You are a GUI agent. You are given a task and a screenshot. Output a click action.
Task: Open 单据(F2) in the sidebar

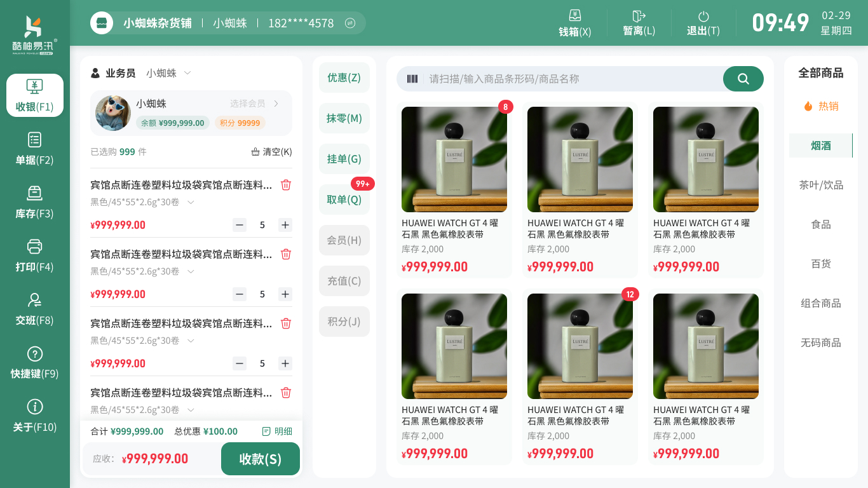tap(35, 149)
